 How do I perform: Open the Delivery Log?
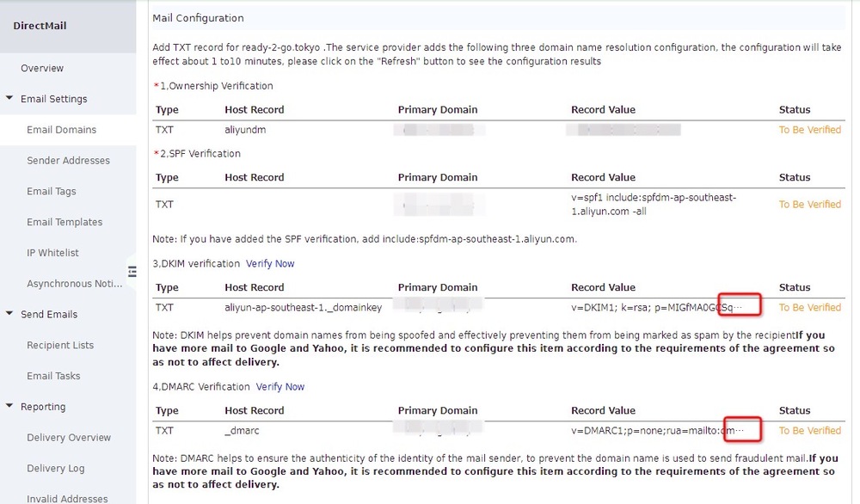tap(56, 469)
